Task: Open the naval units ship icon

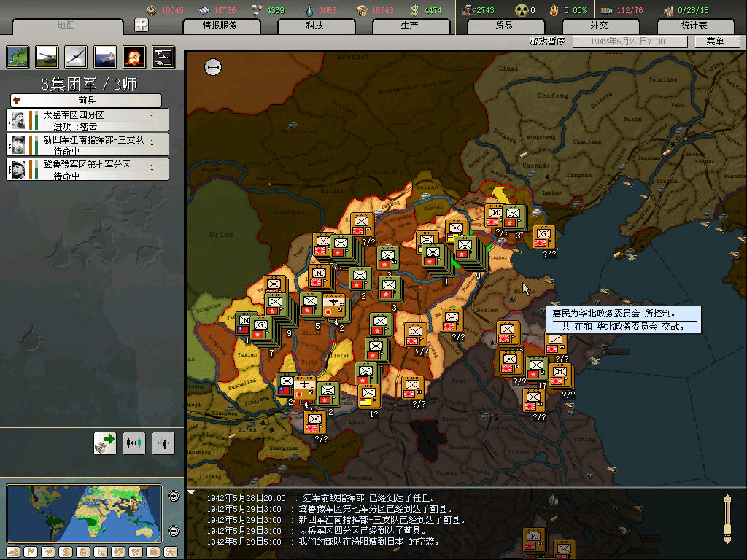Action: pyautogui.click(x=105, y=56)
